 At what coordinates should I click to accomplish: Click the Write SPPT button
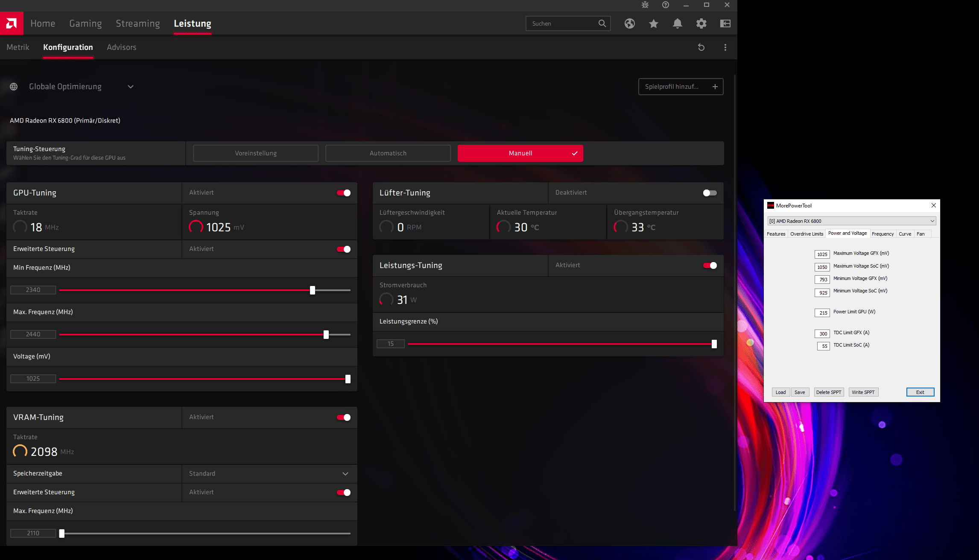click(x=863, y=392)
